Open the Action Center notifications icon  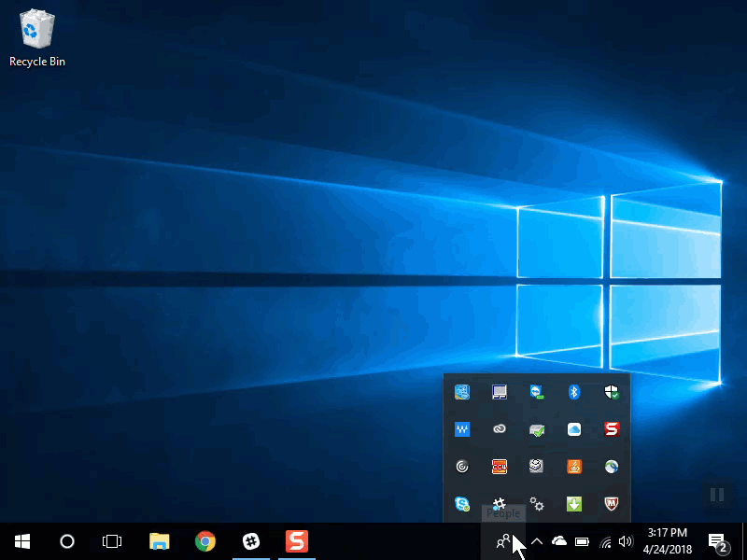717,541
